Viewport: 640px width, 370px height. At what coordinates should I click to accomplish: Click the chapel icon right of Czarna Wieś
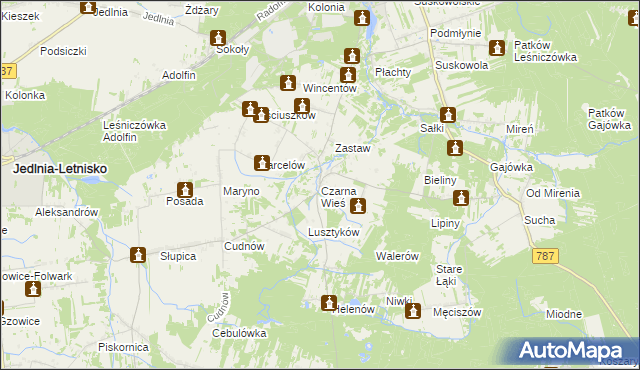358,206
